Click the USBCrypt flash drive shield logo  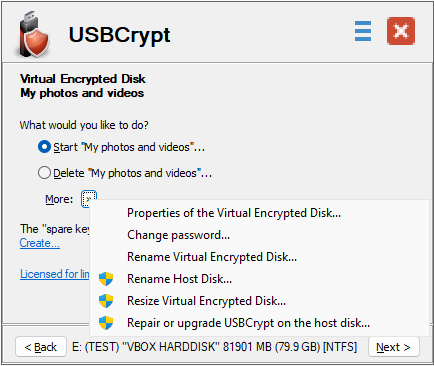click(x=34, y=34)
